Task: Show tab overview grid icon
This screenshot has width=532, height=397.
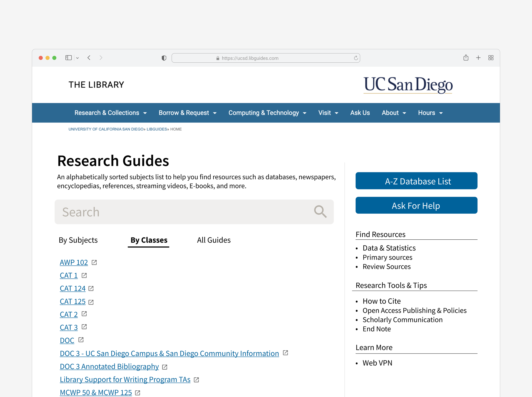Action: 491,58
